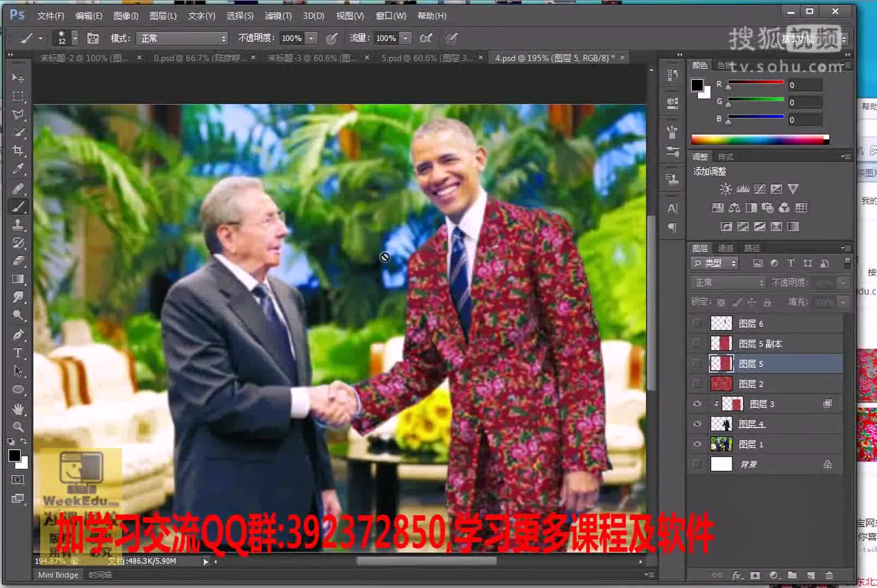This screenshot has height=588, width=877.
Task: Switch to the 通道 tab
Action: pos(726,248)
